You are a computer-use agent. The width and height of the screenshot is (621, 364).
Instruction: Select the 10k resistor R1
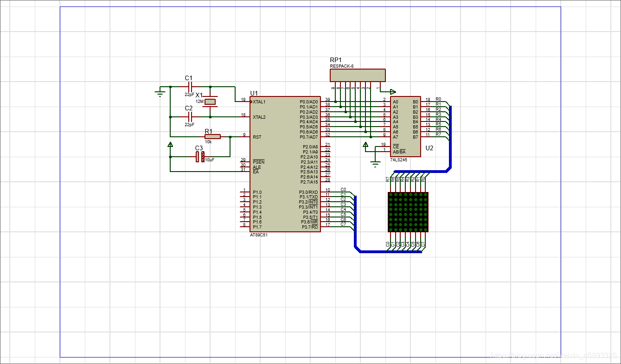pos(212,137)
